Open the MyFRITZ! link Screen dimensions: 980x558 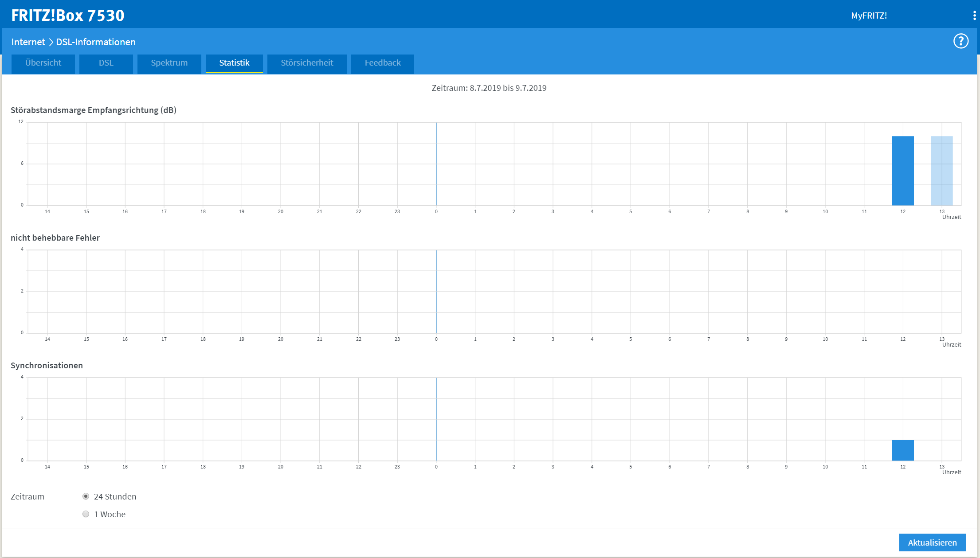(869, 16)
